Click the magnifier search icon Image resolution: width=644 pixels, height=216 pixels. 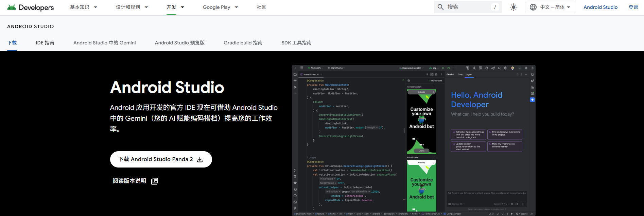click(x=440, y=7)
